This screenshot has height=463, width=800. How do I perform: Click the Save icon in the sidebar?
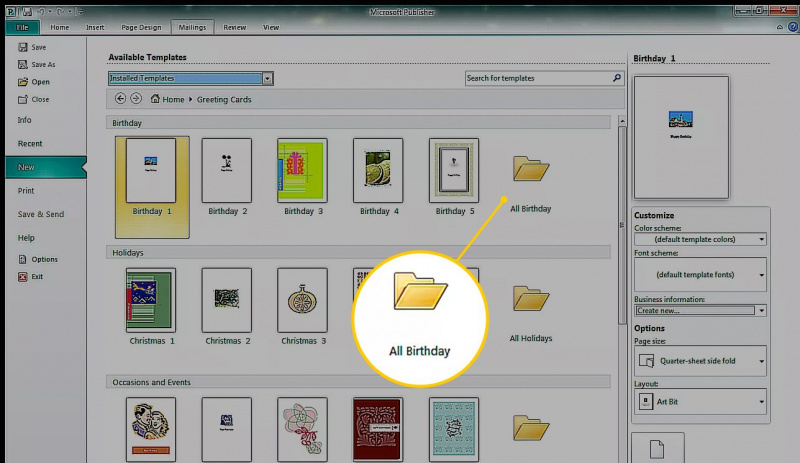[22, 47]
